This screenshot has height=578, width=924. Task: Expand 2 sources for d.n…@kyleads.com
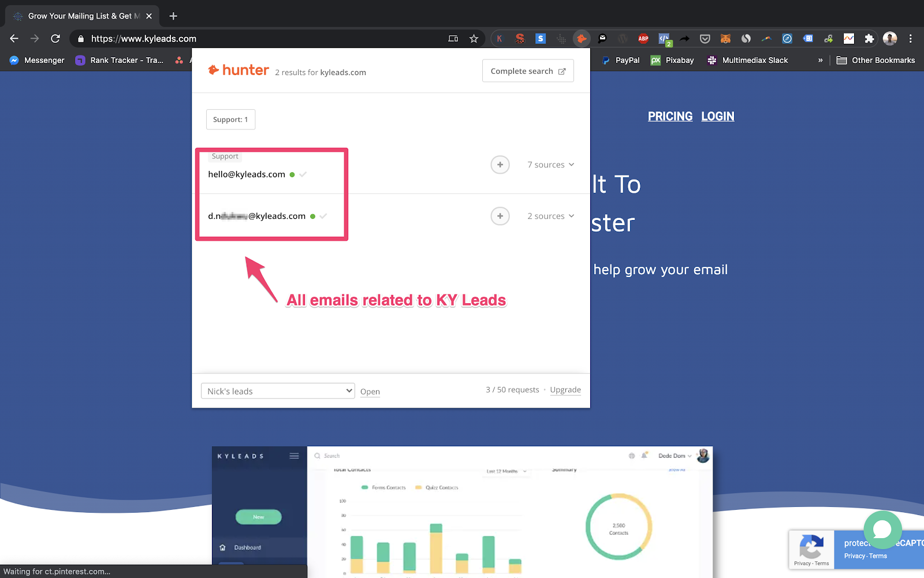[x=551, y=216]
